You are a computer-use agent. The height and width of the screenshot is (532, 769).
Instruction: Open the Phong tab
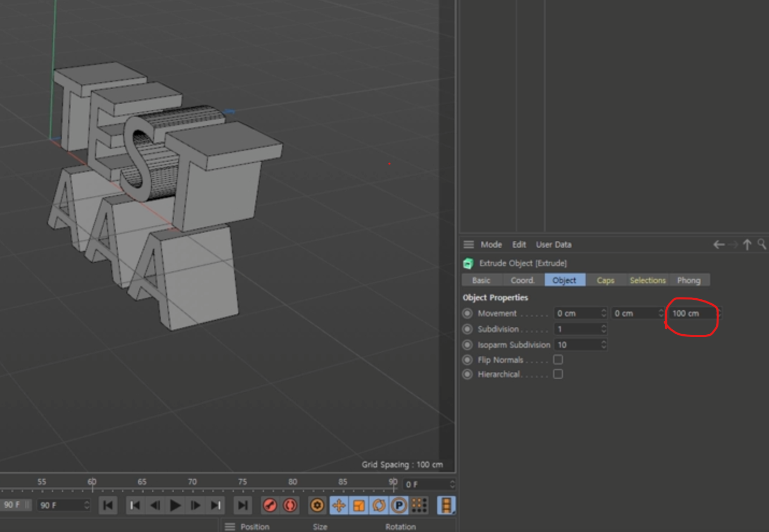pos(689,280)
